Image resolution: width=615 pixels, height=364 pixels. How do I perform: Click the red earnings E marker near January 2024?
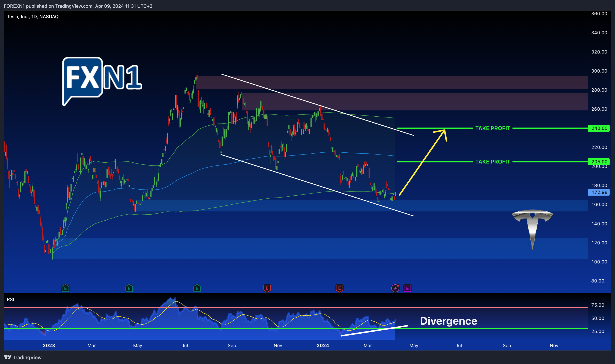[x=339, y=288]
